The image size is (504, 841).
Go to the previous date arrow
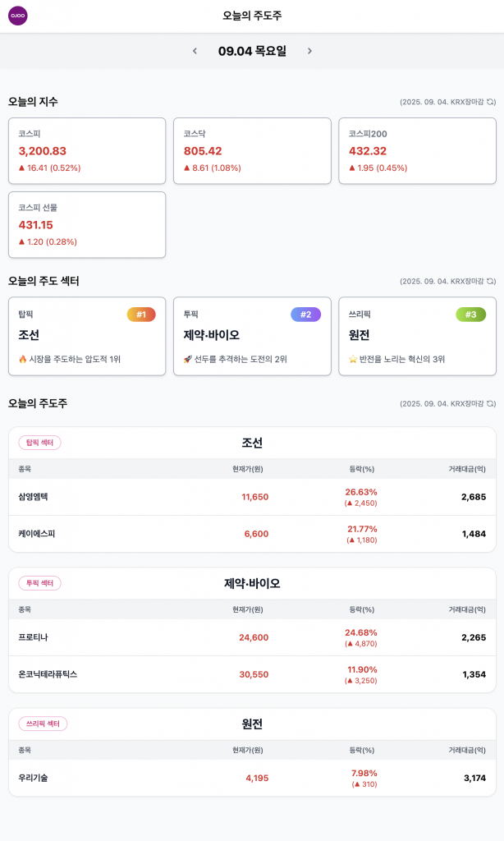[x=195, y=51]
